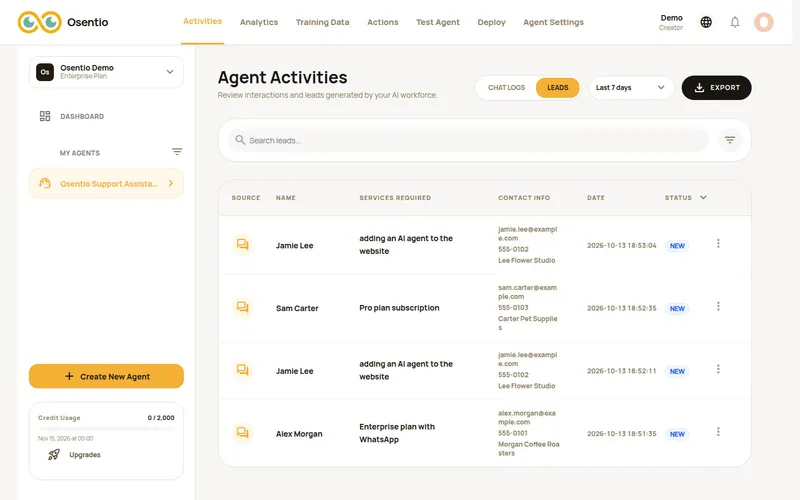Open the Dashboard link in sidebar
This screenshot has height=500, width=800.
82,116
